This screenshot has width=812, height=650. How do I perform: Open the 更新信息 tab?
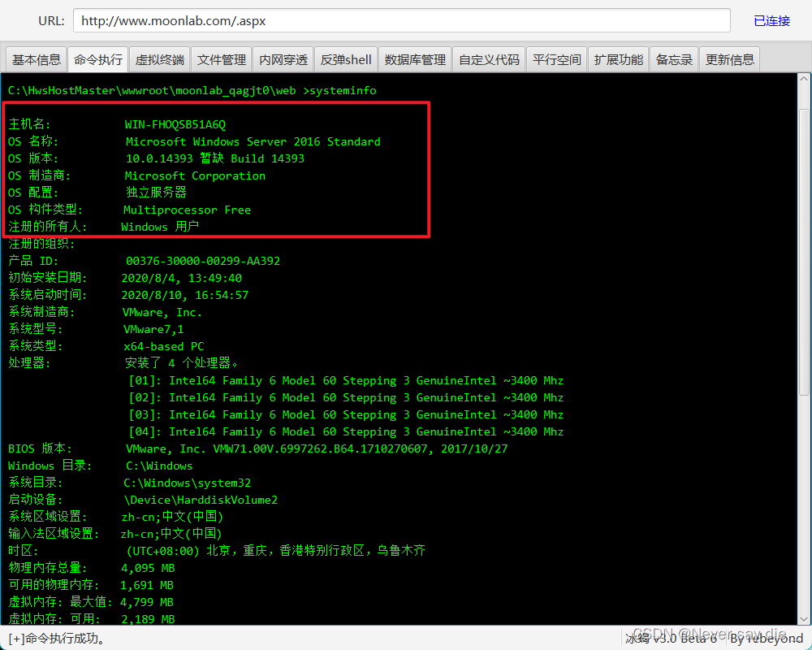tap(730, 59)
